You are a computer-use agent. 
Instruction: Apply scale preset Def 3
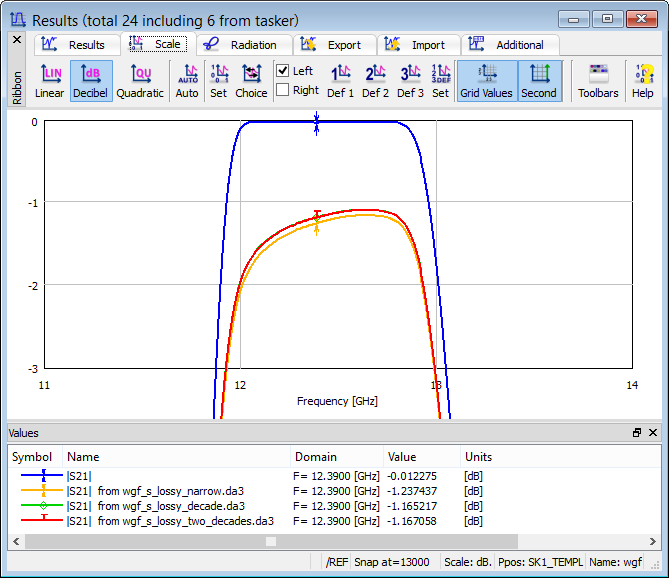click(410, 81)
